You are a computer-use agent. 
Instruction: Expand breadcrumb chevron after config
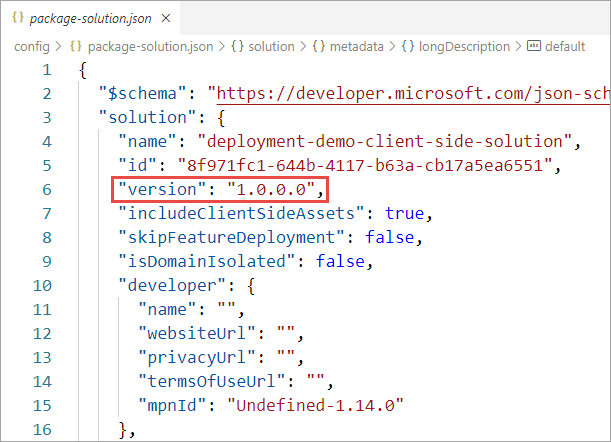(x=58, y=47)
